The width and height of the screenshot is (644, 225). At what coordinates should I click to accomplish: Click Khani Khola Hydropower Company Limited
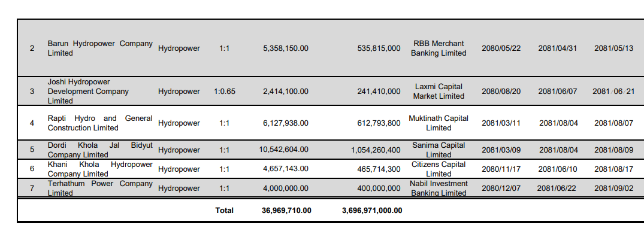(100, 169)
